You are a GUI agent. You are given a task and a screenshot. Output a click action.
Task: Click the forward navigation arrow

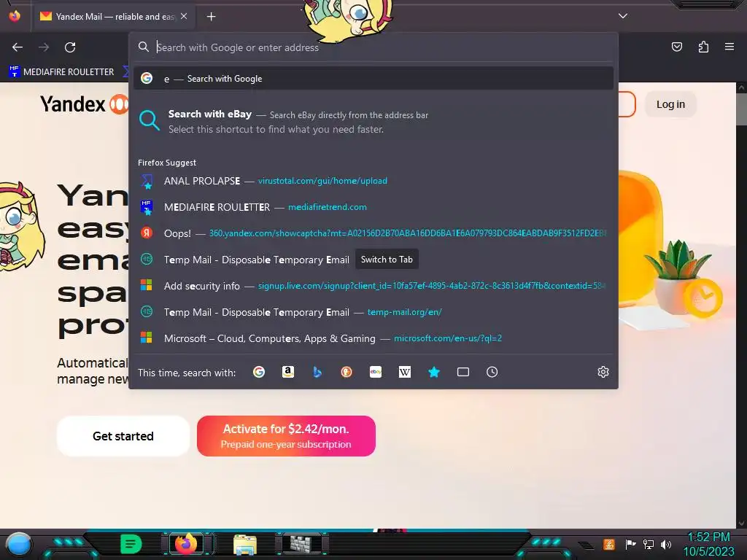pyautogui.click(x=44, y=47)
